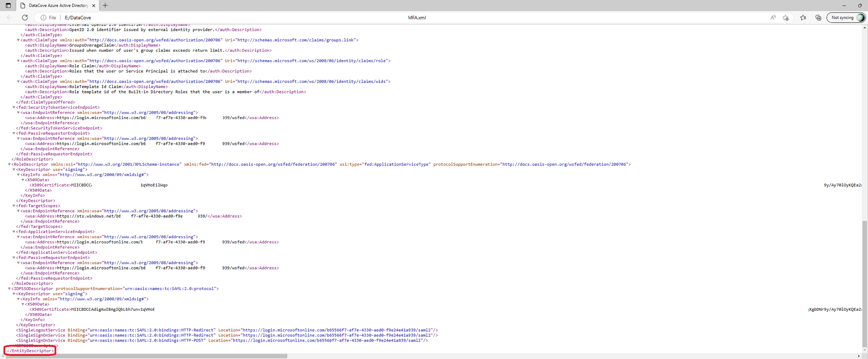This screenshot has width=868, height=359.
Task: Collapse the RoleDescriptor node with xmlns:xsi
Action: click(x=9, y=165)
